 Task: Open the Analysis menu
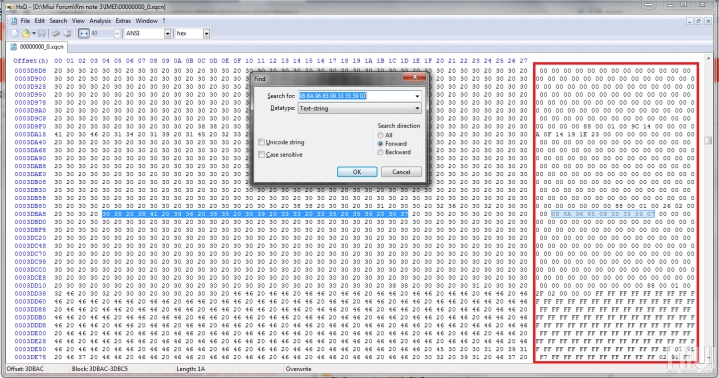pyautogui.click(x=100, y=21)
